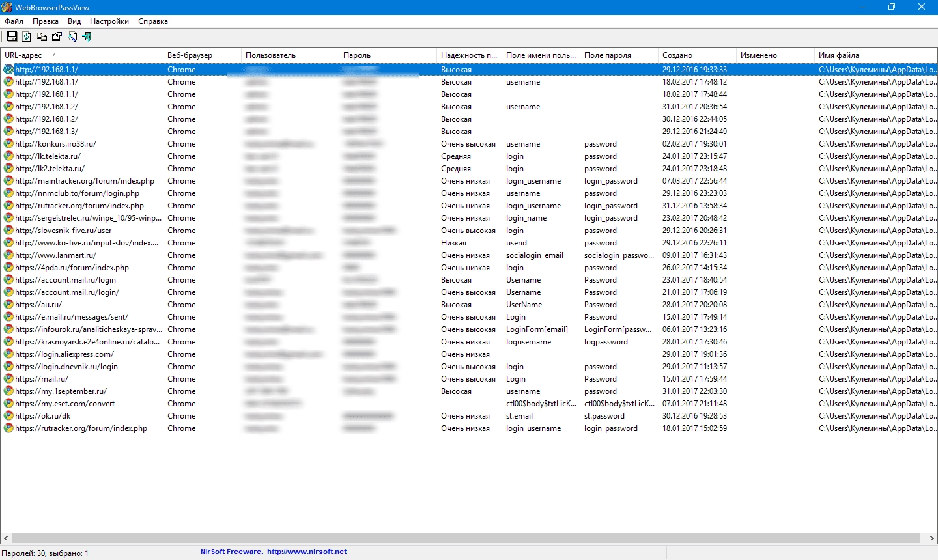Click the Save selected items toolbar icon
Image resolution: width=938 pixels, height=560 pixels.
click(x=12, y=37)
